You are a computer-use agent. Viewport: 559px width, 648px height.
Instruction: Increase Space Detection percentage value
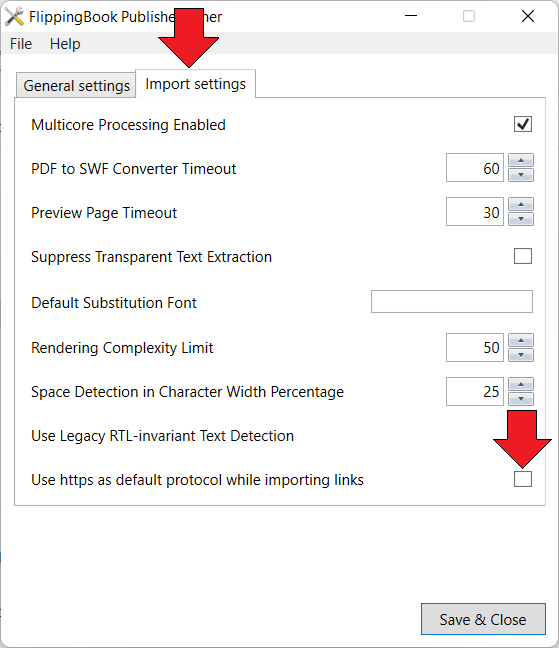521,385
